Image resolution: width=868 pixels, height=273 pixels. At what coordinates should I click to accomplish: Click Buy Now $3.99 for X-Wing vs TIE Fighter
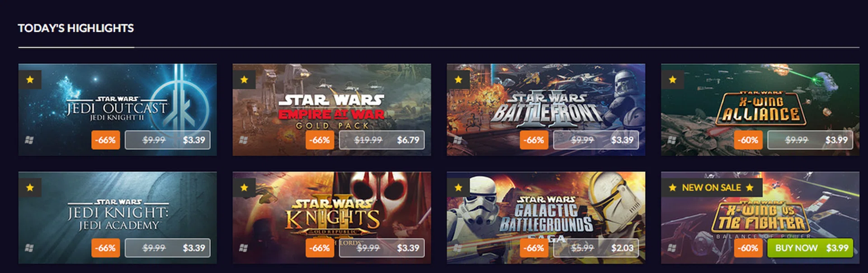[x=810, y=248]
